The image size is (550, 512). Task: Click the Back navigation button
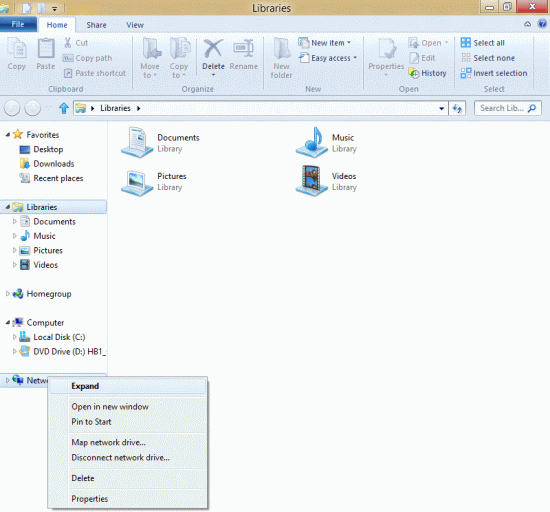coord(12,108)
